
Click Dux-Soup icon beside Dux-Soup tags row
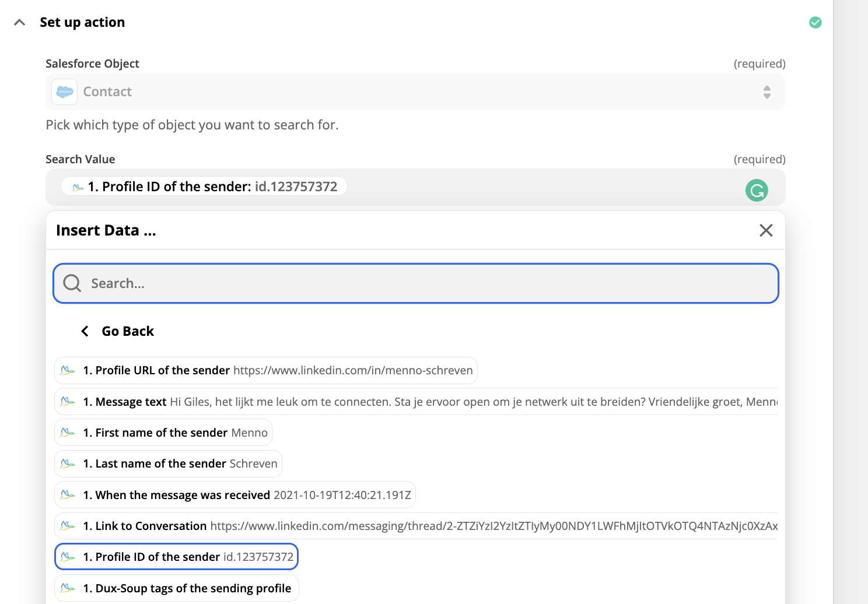click(x=68, y=588)
